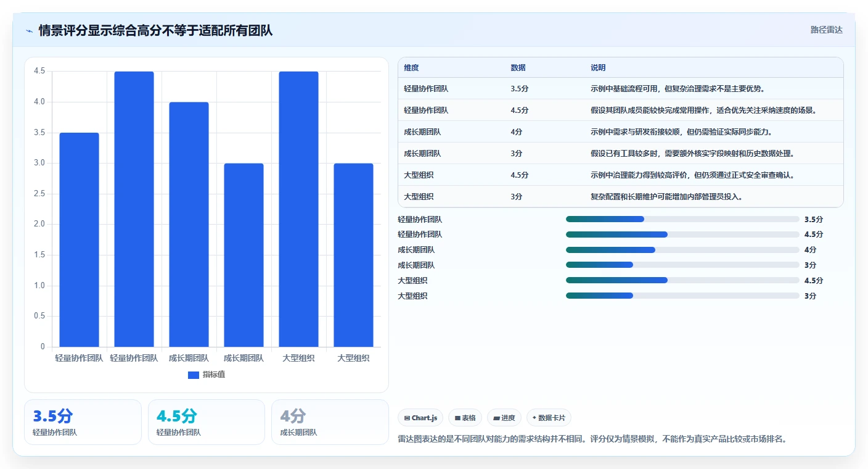Toggle the blue 指标值 legend swatch
Image resolution: width=868 pixels, height=469 pixels.
[194, 375]
